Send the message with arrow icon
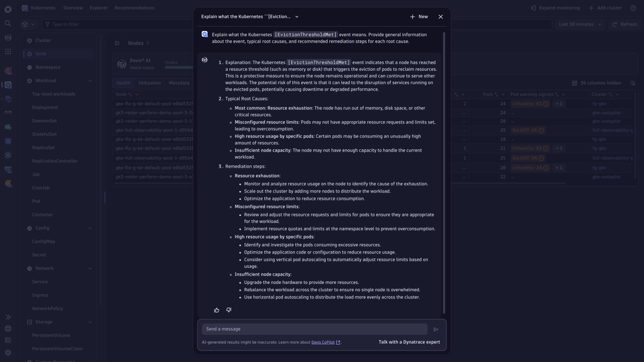Image resolution: width=644 pixels, height=362 pixels. pyautogui.click(x=436, y=329)
